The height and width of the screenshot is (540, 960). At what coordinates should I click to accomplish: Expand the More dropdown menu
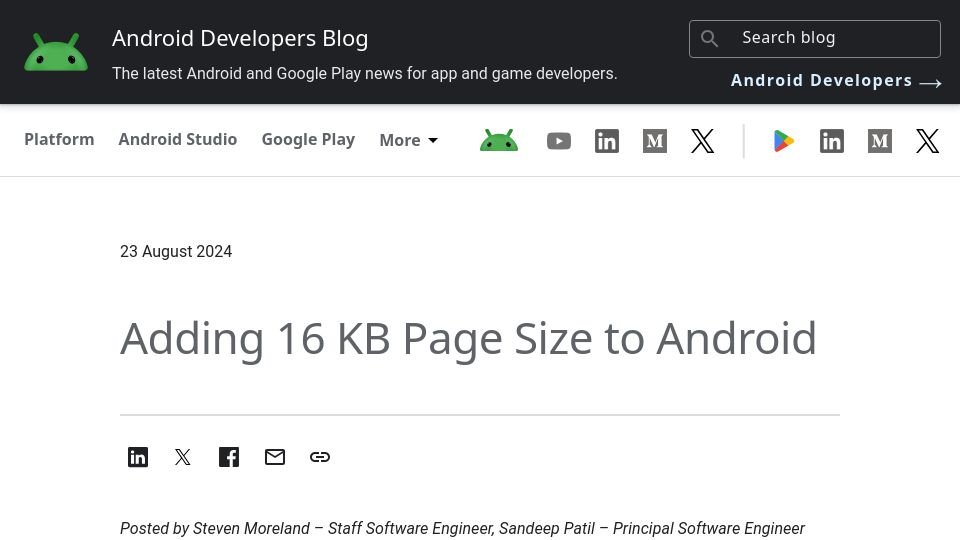(408, 140)
